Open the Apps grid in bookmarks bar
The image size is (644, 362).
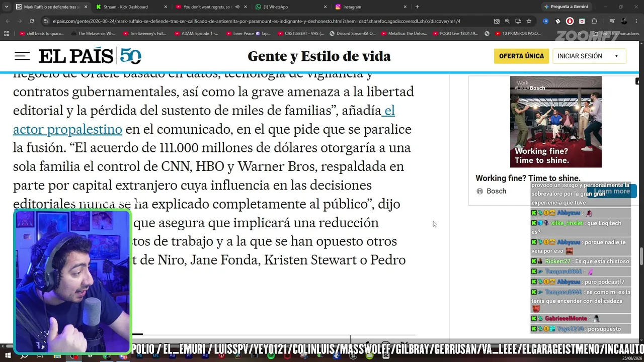pos(7,34)
